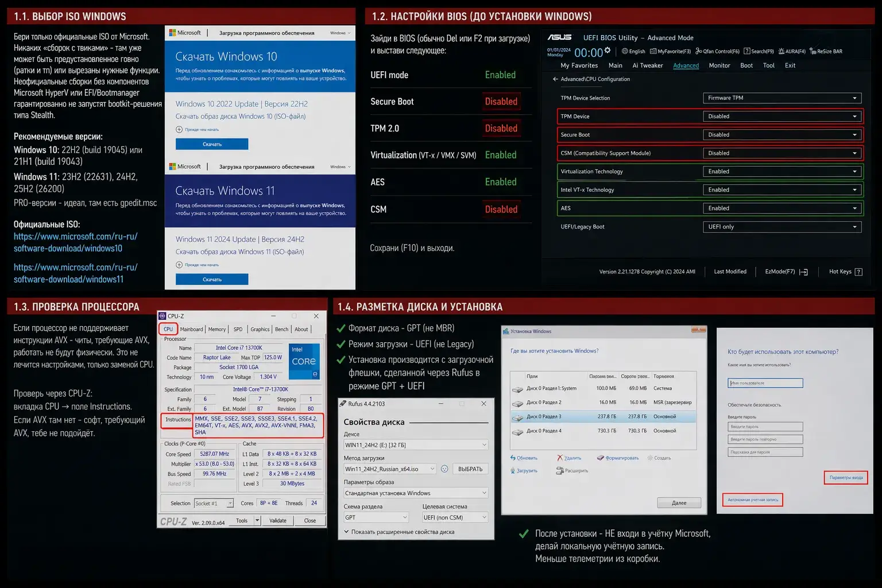Open Qfan Control fan icon in BIOS
The height and width of the screenshot is (588, 882).
(x=699, y=52)
